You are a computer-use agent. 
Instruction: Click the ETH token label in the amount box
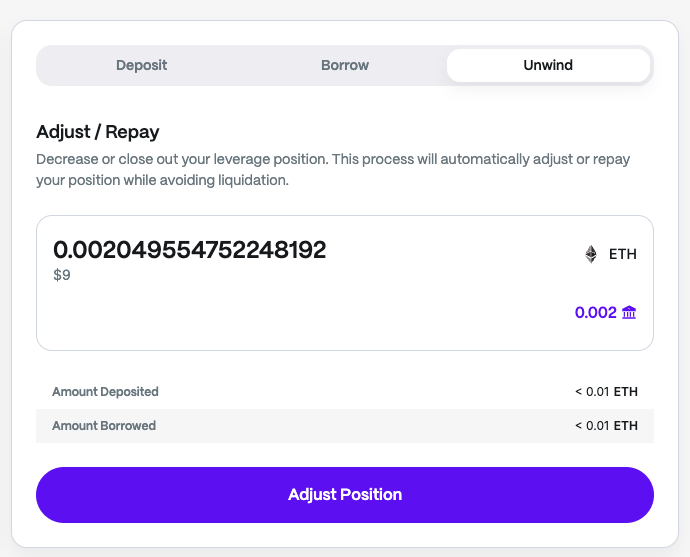coord(623,254)
